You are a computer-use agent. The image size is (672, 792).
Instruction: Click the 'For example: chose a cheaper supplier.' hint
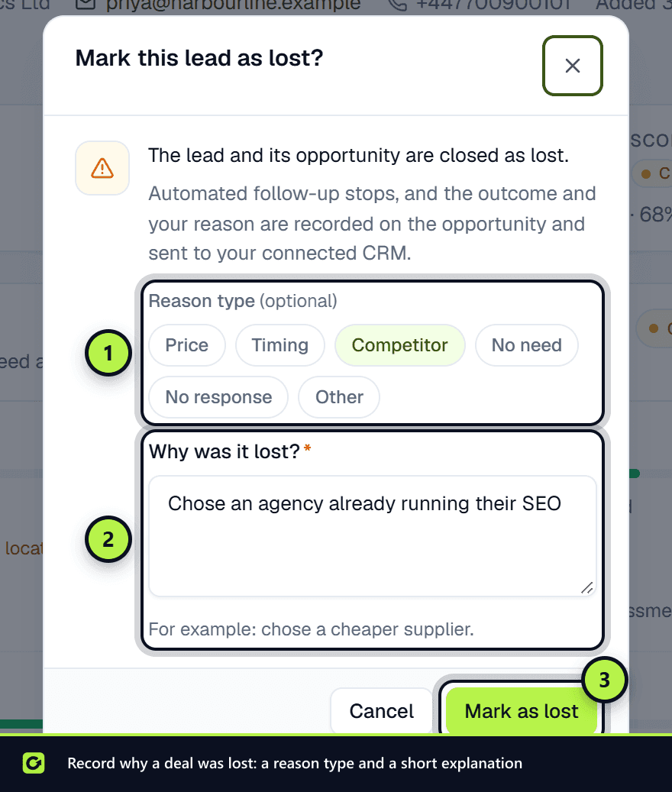[312, 629]
